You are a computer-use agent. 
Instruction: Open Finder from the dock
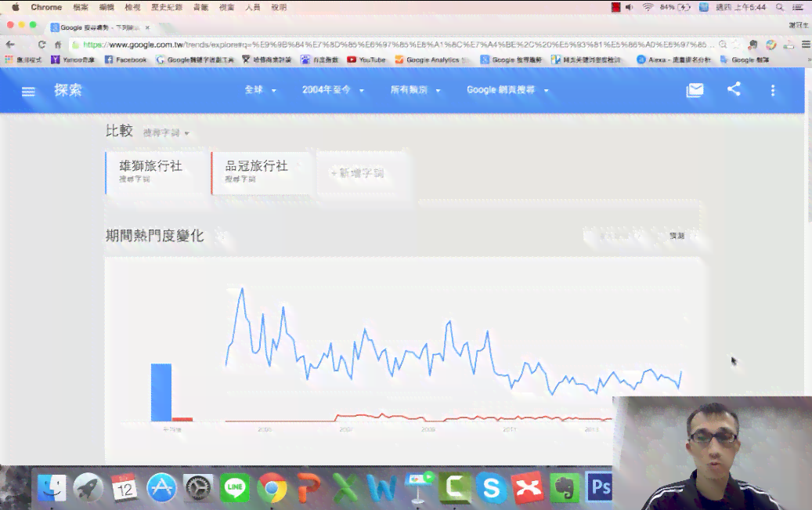(52, 488)
